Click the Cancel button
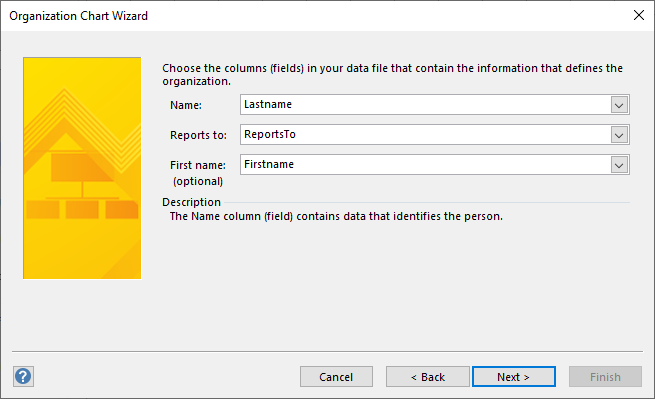This screenshot has width=655, height=399. click(x=336, y=377)
